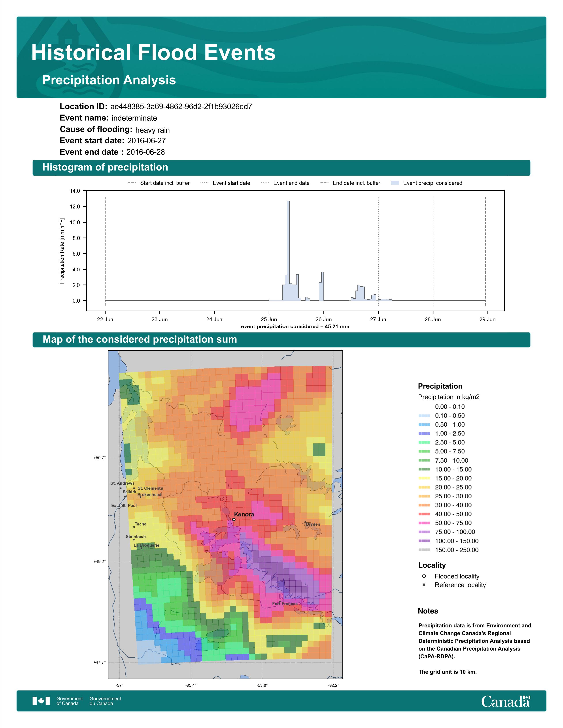This screenshot has width=563, height=728.
Task: Click the 100.00 - 150.00 purple legend swatch
Action: 424,541
